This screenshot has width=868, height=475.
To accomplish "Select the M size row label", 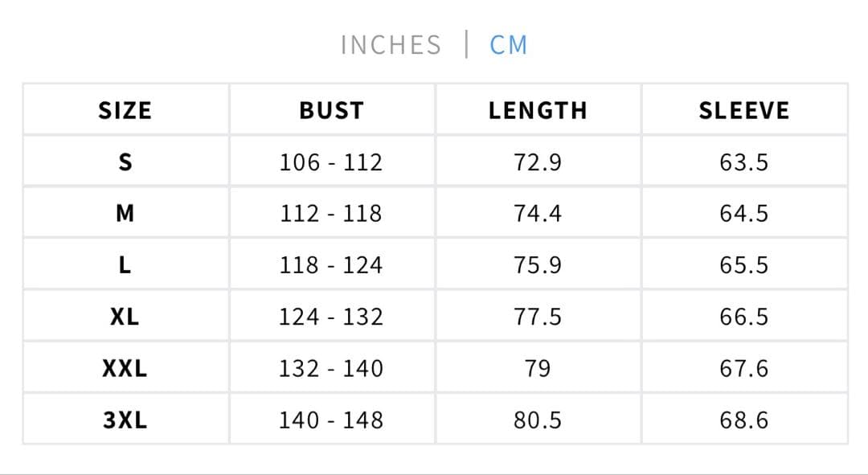I will point(125,214).
